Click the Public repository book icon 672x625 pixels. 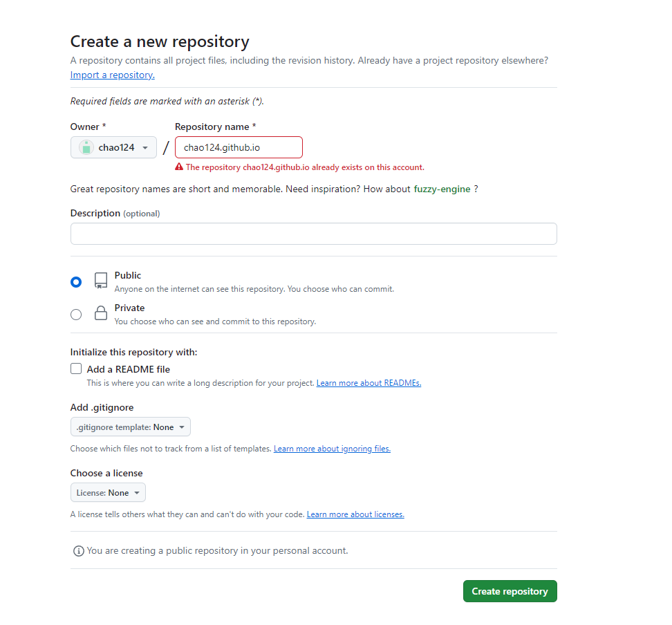click(x=101, y=281)
